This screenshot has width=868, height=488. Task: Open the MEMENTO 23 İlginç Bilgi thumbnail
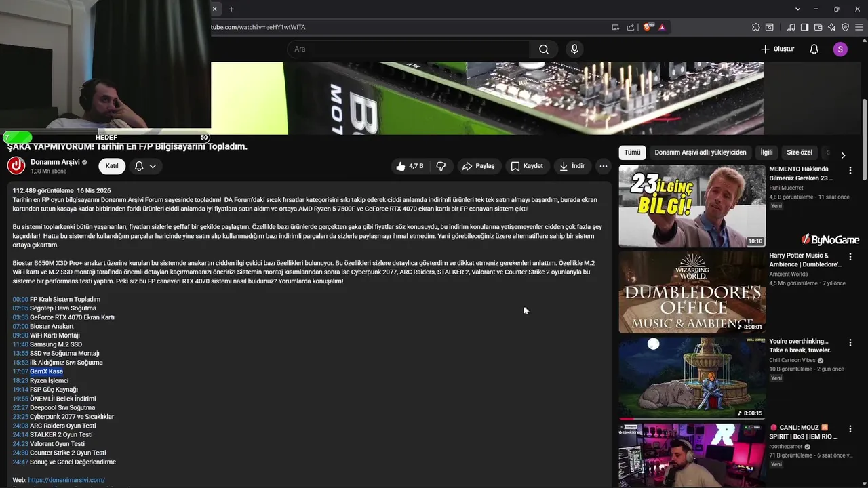click(x=692, y=206)
